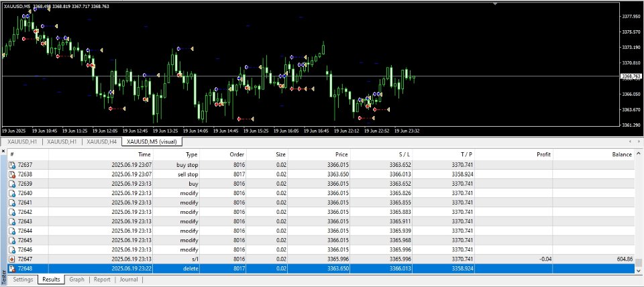Viewport: 644px width, 287px height.
Task: Click the 19 Jun 22:12 time axis label
Action: click(347, 131)
